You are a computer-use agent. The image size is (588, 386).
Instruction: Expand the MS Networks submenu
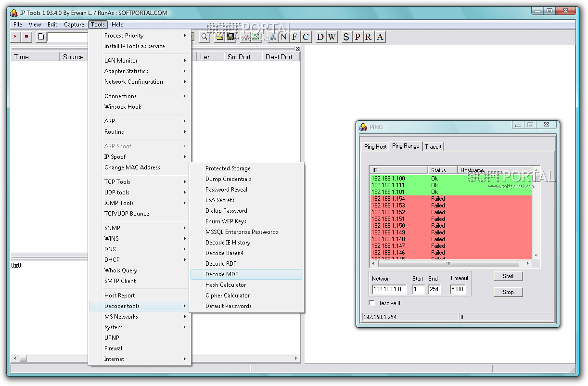(140, 317)
